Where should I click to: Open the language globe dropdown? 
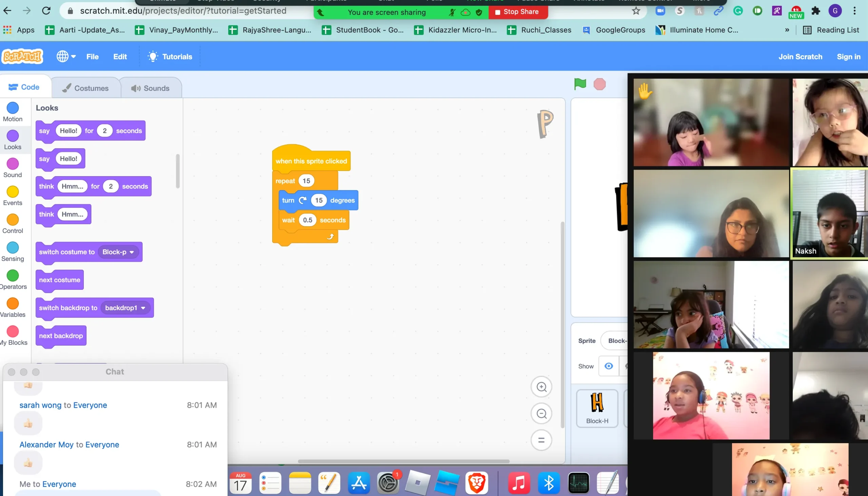[66, 57]
